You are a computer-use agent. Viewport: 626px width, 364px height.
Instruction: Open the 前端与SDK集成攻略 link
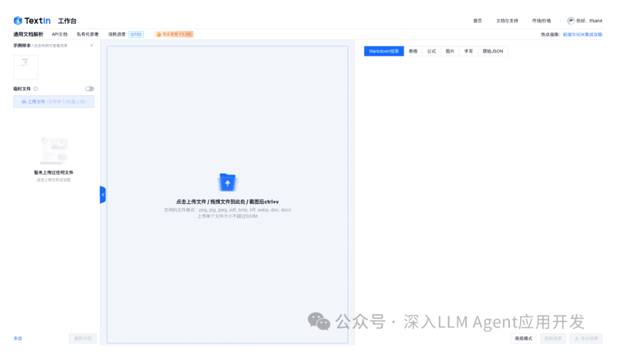pos(583,34)
